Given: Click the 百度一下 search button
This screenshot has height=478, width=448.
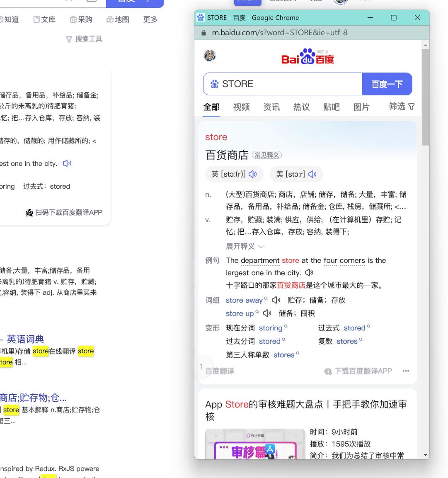Looking at the screenshot, I should pos(387,84).
